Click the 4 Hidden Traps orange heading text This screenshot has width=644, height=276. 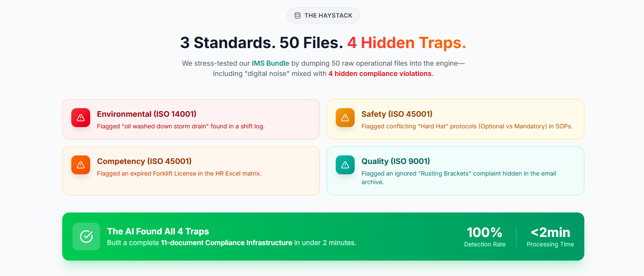point(406,42)
